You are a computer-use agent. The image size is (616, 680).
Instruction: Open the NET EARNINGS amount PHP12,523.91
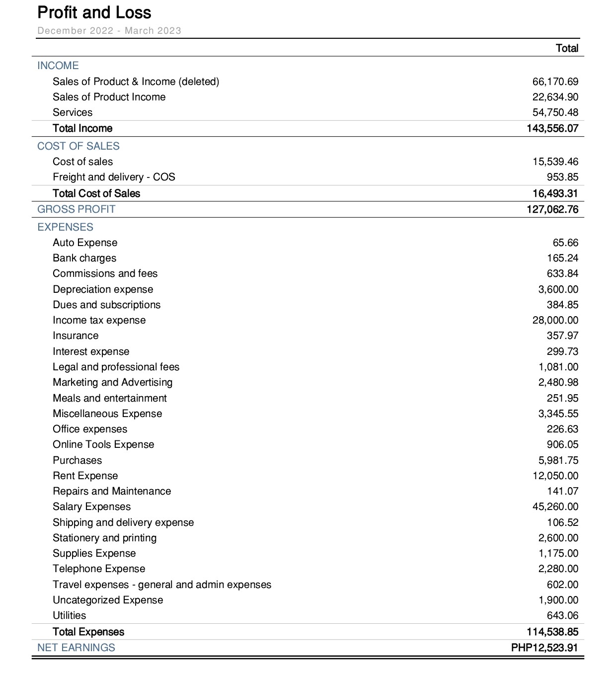[x=544, y=648]
